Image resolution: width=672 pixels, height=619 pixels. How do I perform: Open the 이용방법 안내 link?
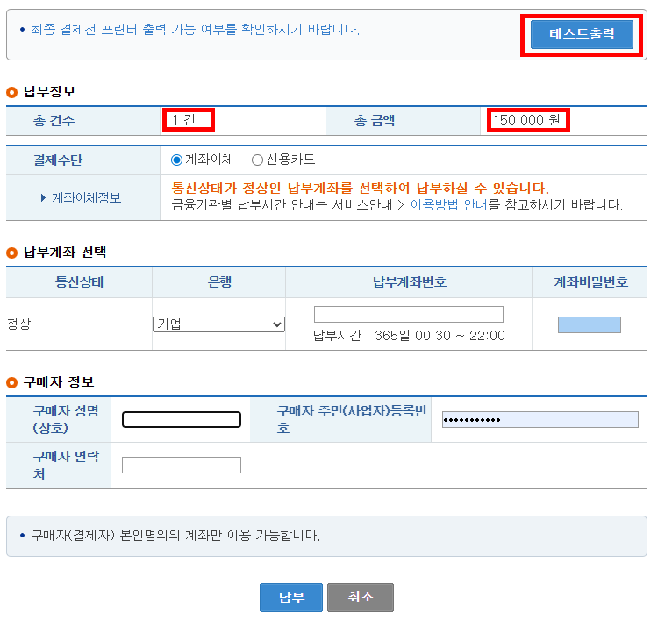pyautogui.click(x=448, y=205)
